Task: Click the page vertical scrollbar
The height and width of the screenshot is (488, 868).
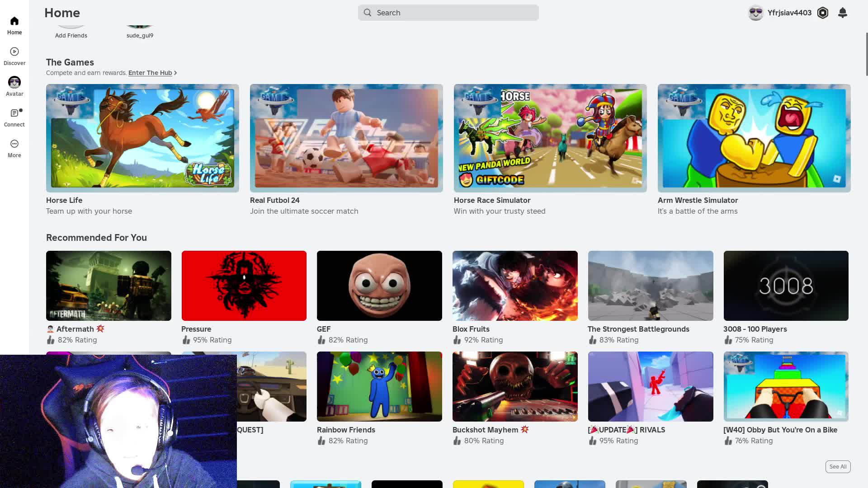Action: (x=866, y=54)
